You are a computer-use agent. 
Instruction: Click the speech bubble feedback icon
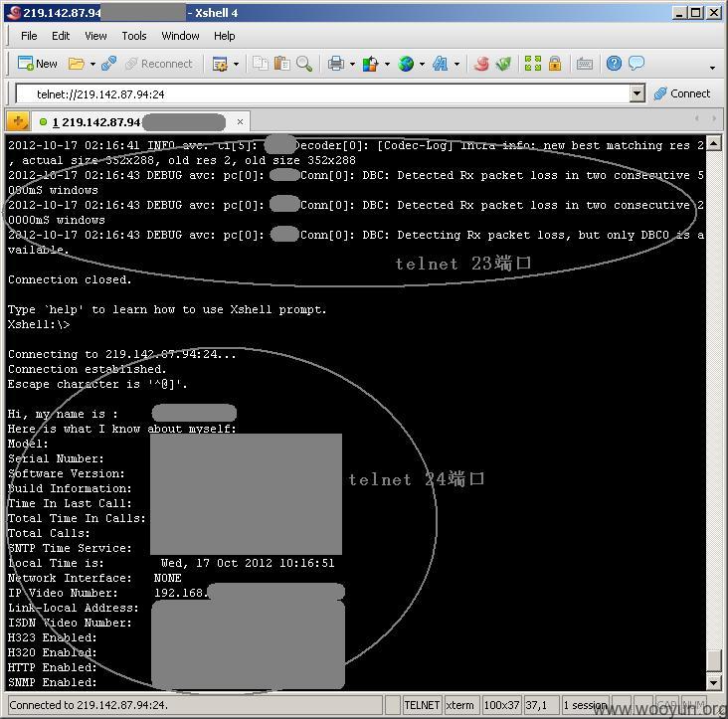(x=637, y=63)
